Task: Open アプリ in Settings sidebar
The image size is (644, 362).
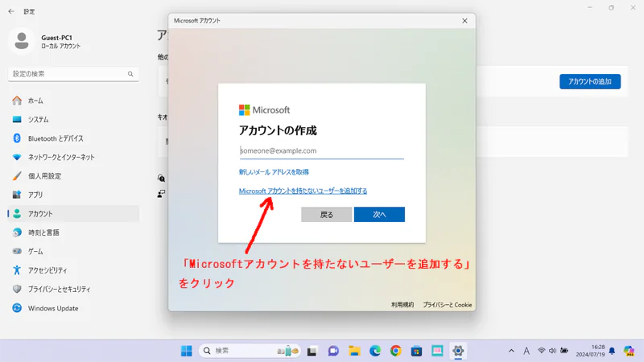Action: coord(73,195)
